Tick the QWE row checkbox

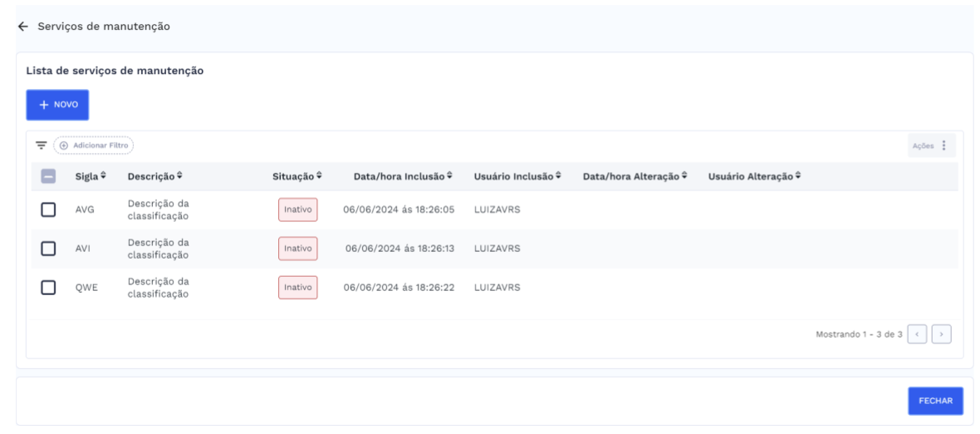pyautogui.click(x=48, y=287)
